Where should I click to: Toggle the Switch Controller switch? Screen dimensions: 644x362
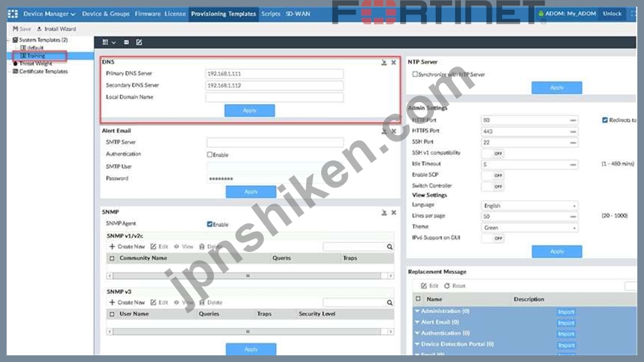(x=493, y=186)
